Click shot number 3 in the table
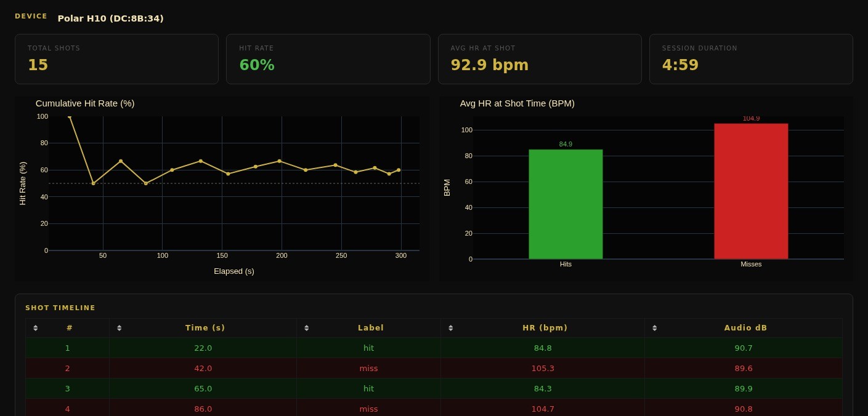This screenshot has height=416, width=868. pyautogui.click(x=68, y=388)
